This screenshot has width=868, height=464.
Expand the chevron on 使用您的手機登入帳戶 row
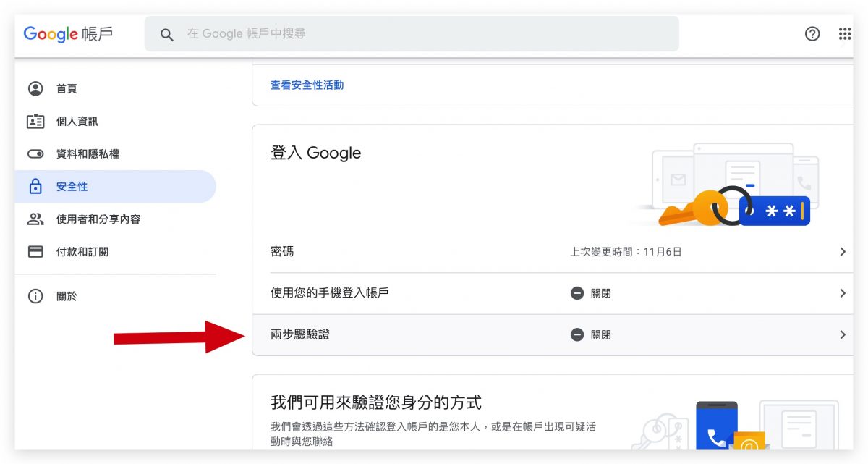843,293
